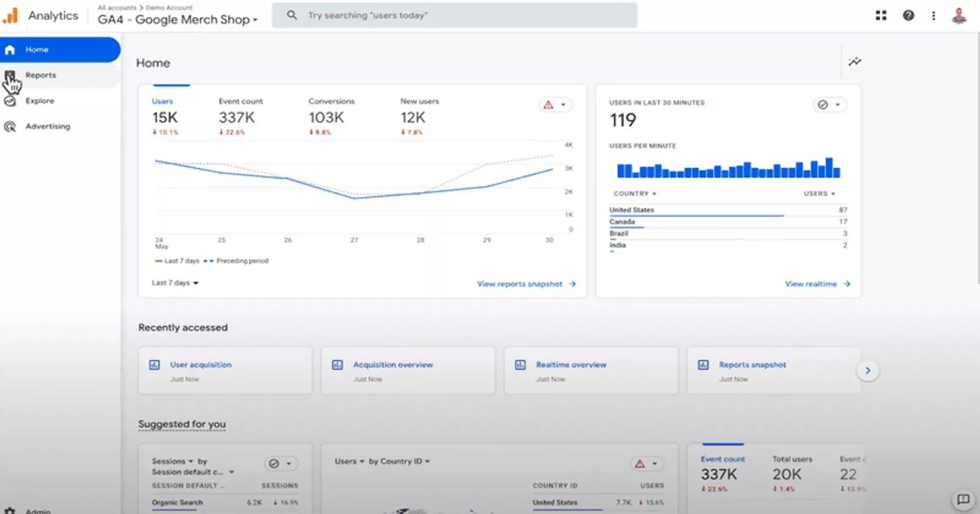Select the Home icon in the sidebar
This screenshot has width=980, height=514.
coord(9,49)
